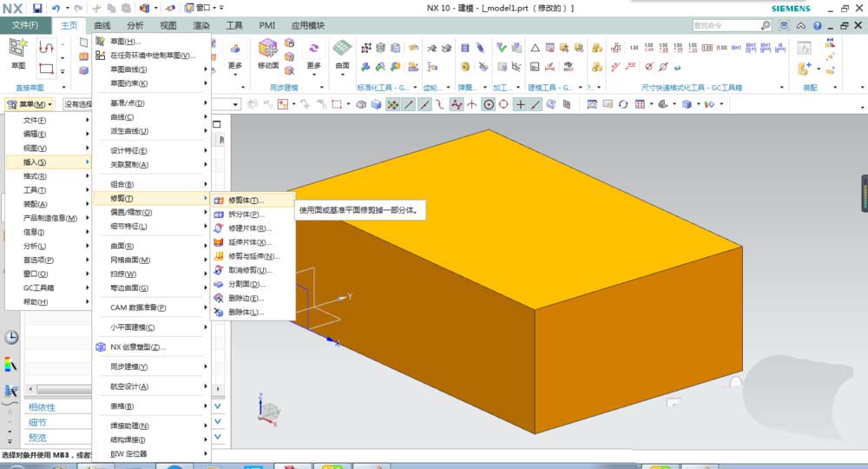Select the rectangle sketch tool
Viewport: 868px width, 469px height.
click(46, 69)
